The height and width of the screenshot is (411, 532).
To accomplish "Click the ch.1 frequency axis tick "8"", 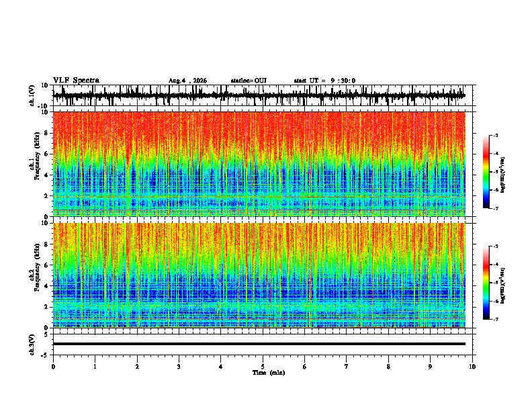I will point(46,133).
